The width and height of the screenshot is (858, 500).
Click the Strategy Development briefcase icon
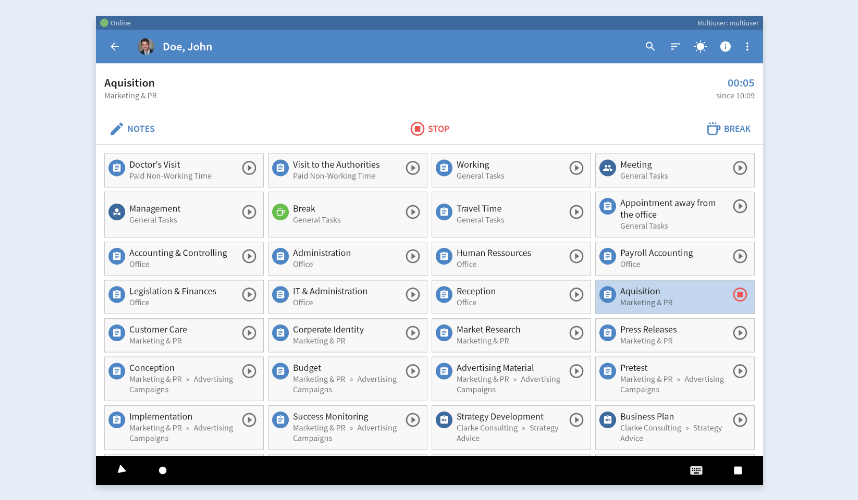point(444,420)
